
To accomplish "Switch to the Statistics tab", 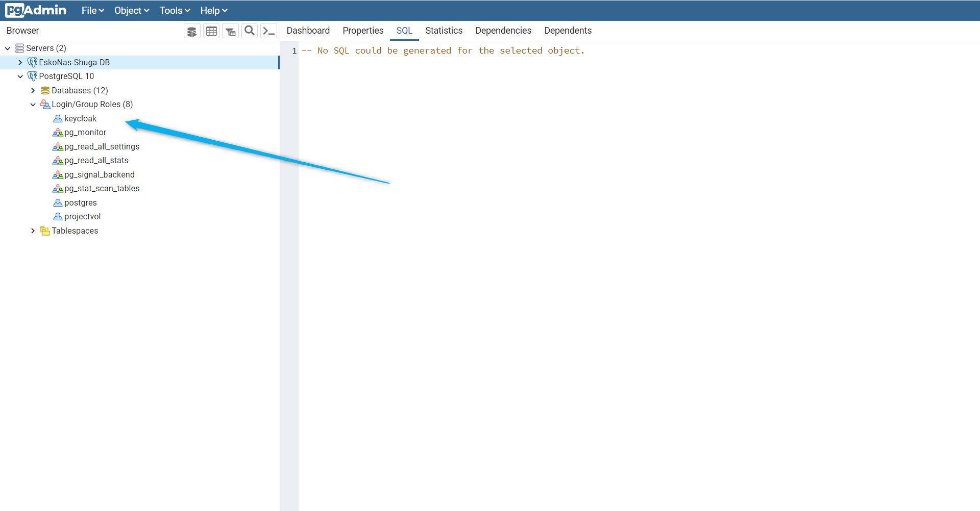I will coord(444,31).
